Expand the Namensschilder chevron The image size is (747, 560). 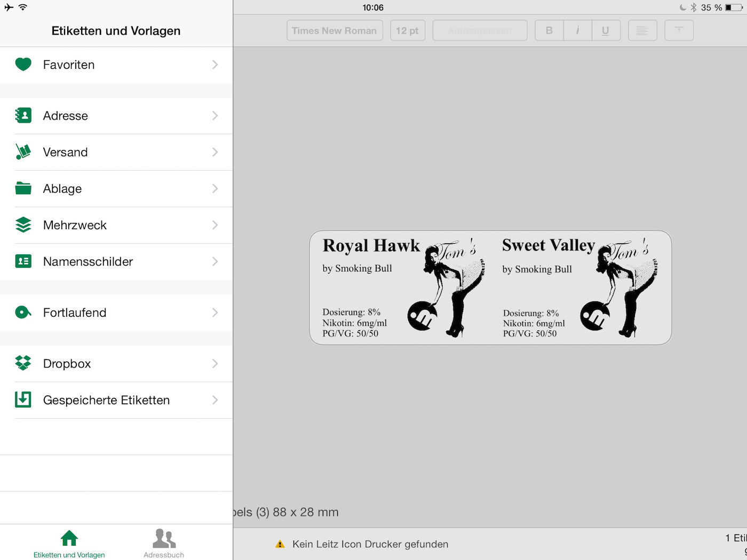pos(215,261)
